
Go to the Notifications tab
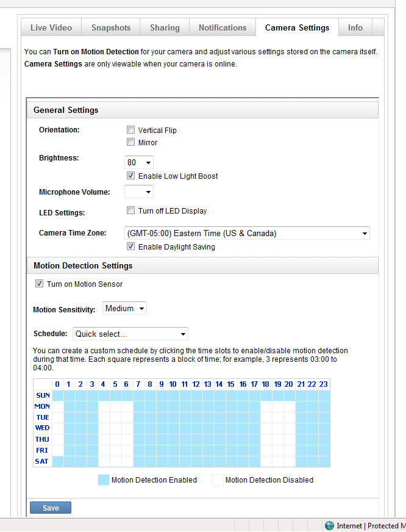pos(223,27)
